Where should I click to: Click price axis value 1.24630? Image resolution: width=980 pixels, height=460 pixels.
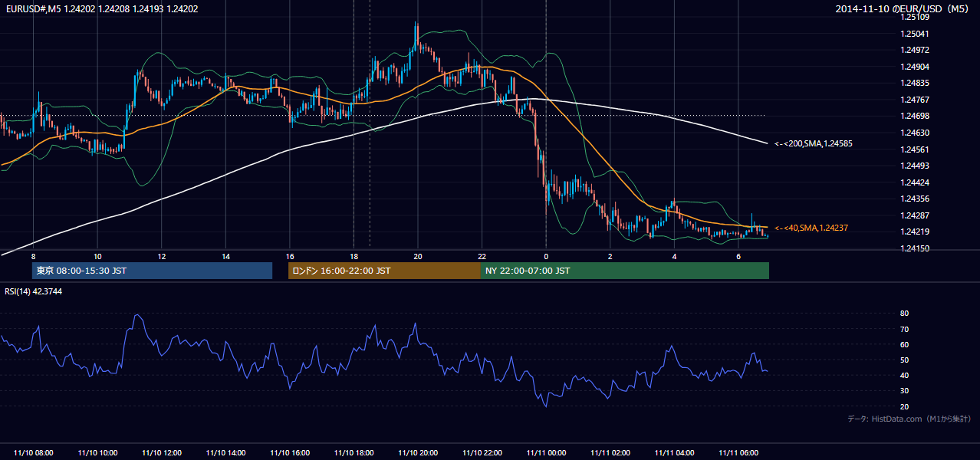(914, 133)
